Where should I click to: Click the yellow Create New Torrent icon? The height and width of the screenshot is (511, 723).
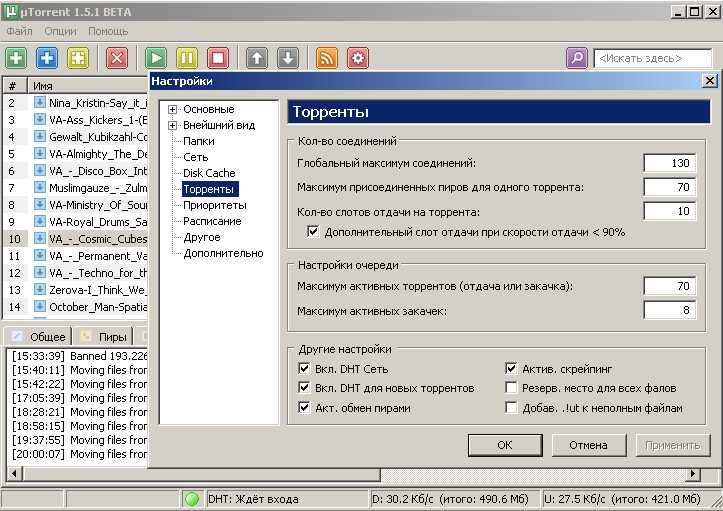[x=78, y=58]
